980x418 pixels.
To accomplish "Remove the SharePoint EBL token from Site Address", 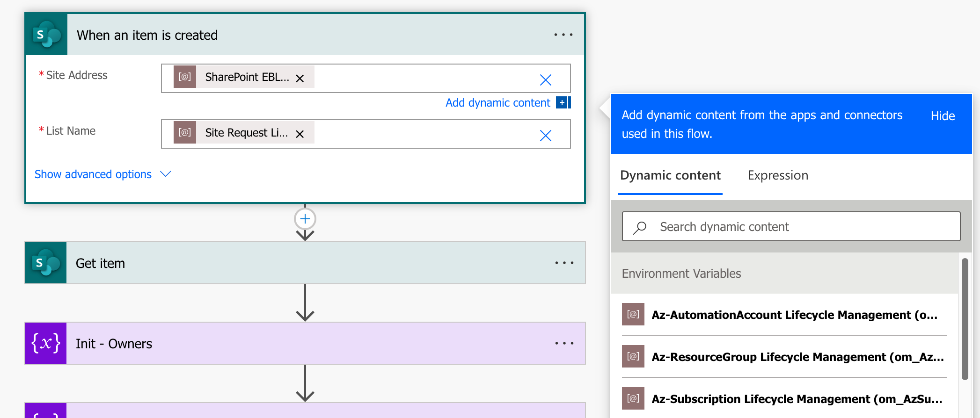I will [x=300, y=79].
